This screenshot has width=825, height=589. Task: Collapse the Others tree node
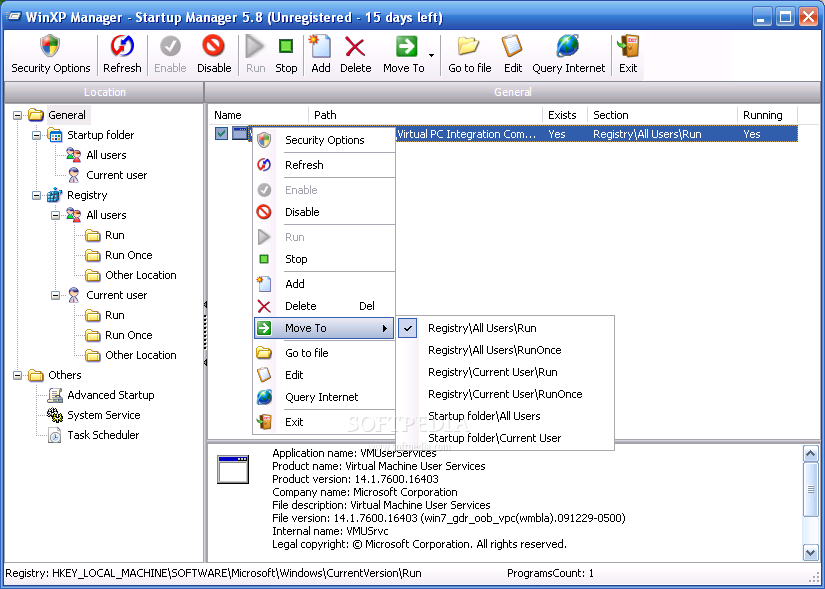(17, 375)
